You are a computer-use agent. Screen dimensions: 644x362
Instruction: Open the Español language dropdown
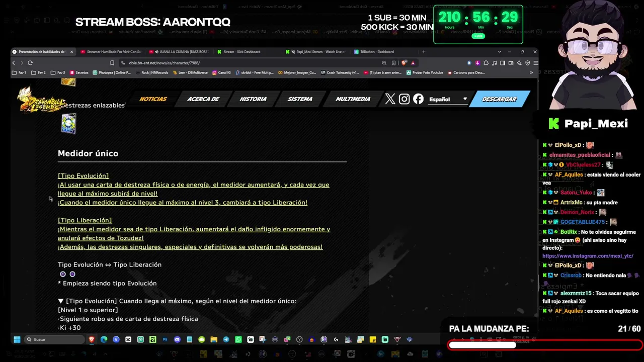[x=448, y=99]
